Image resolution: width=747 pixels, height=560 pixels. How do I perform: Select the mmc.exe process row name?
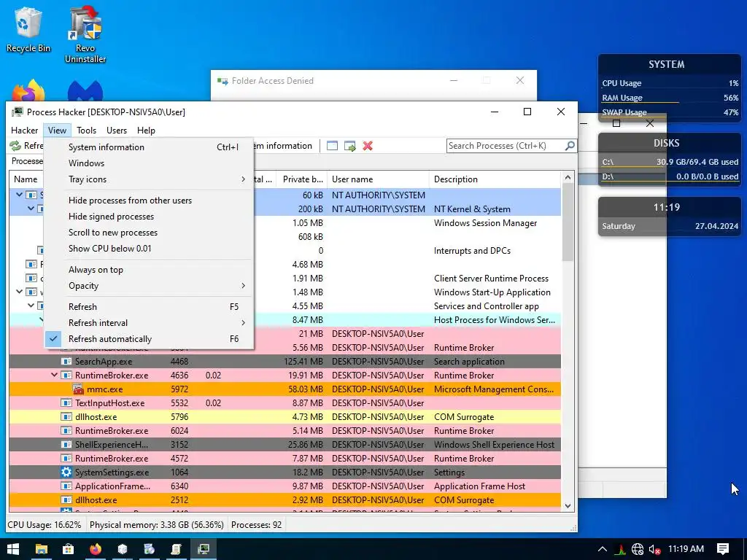105,389
